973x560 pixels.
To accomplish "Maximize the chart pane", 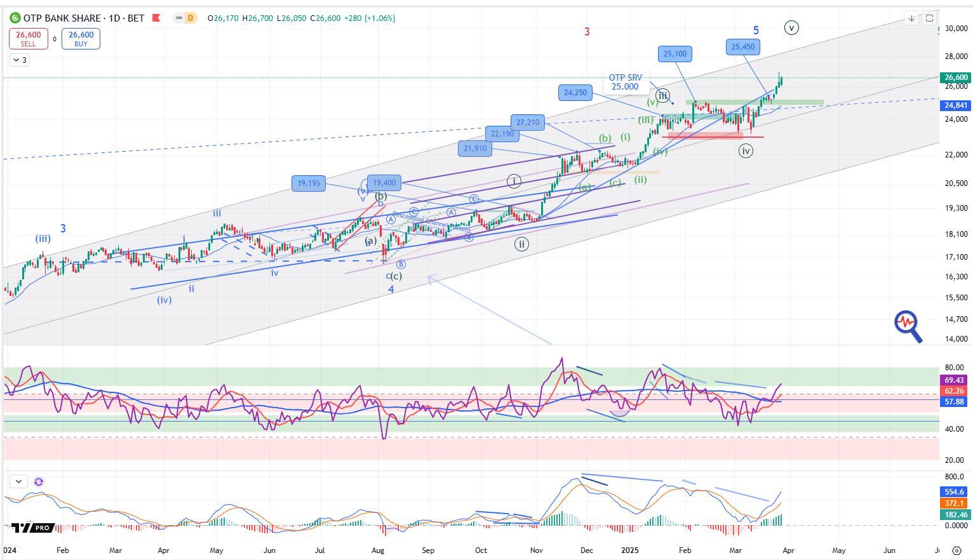I will tap(929, 18).
